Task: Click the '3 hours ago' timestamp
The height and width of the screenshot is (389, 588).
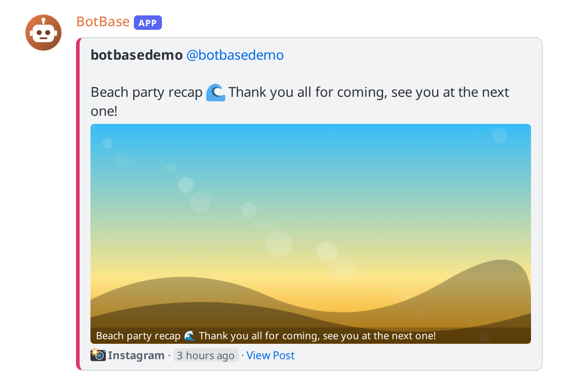Action: pos(206,356)
